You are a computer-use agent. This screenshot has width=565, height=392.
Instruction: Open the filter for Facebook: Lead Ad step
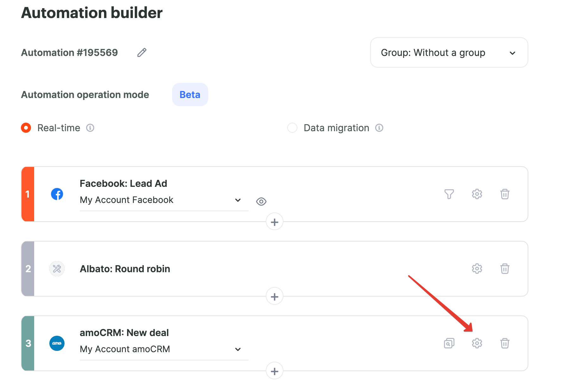pyautogui.click(x=449, y=194)
